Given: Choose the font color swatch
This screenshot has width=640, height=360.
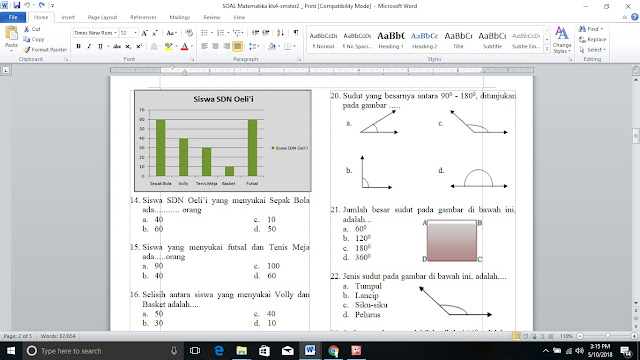Looking at the screenshot, I should (x=184, y=47).
